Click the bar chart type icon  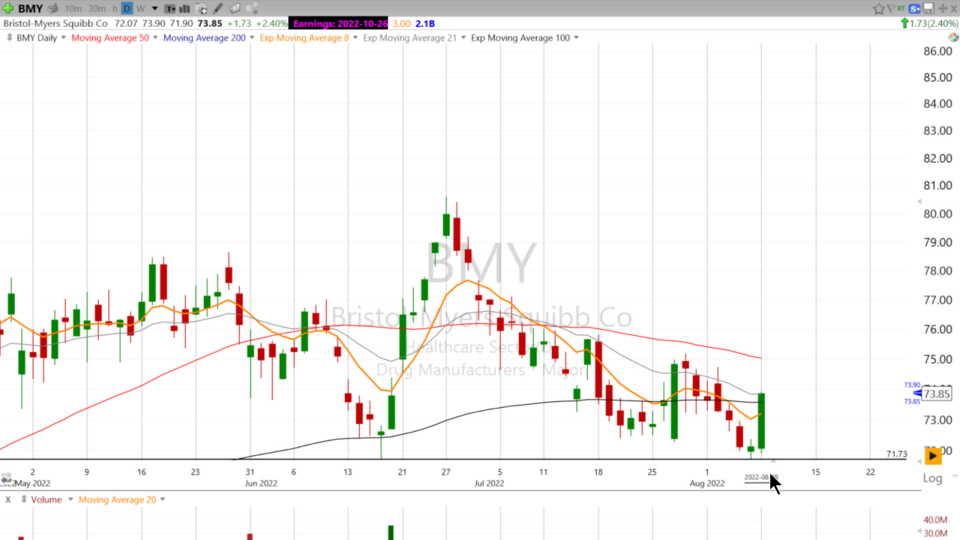point(184,9)
